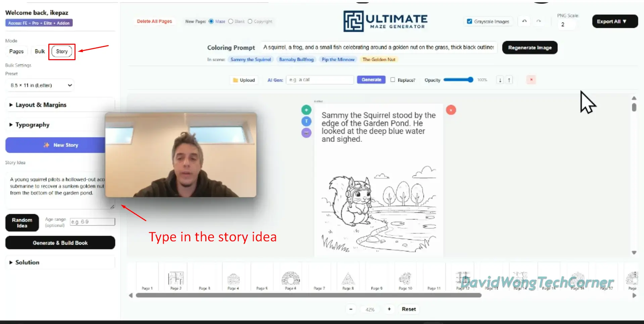Click the redo arrow icon
644x324 pixels.
click(x=539, y=21)
